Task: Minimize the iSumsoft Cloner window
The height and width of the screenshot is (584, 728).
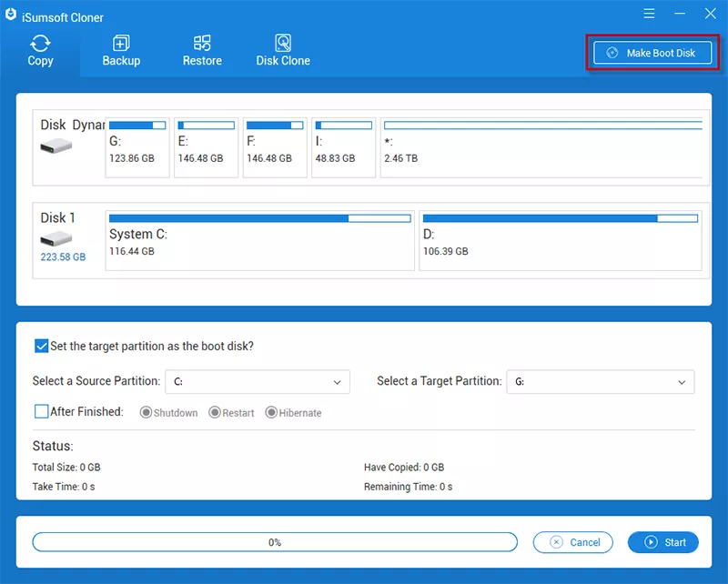Action: pyautogui.click(x=680, y=14)
